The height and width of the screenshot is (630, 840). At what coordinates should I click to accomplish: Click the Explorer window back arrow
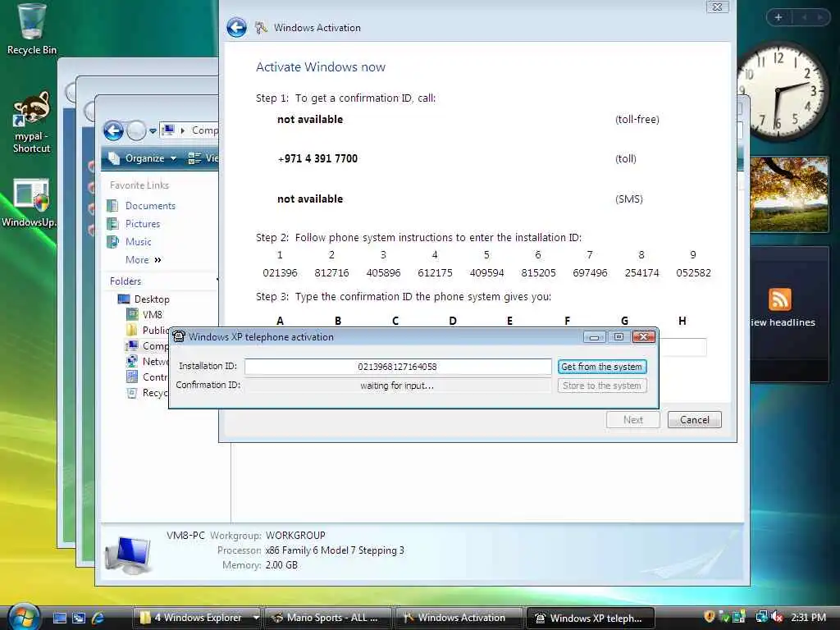coord(113,130)
